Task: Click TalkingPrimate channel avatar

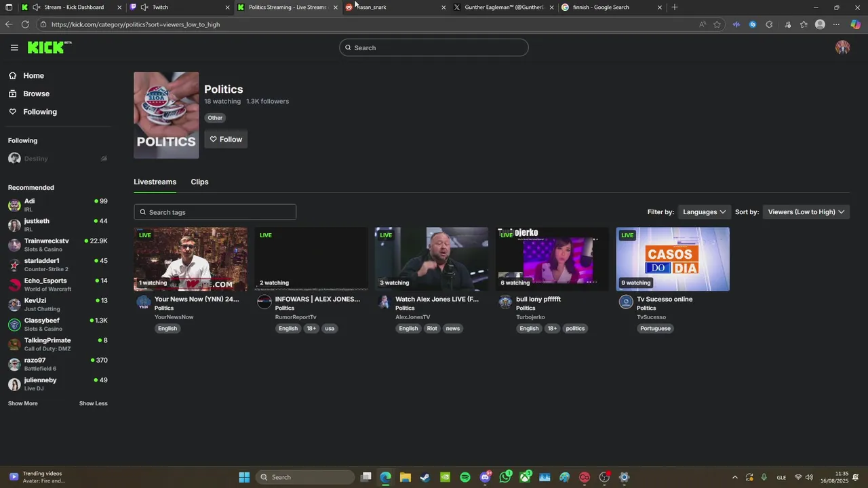Action: tap(14, 344)
